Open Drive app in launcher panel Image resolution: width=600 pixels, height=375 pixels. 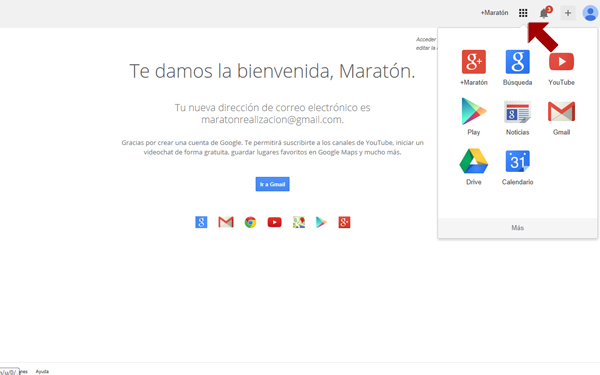pos(474,167)
